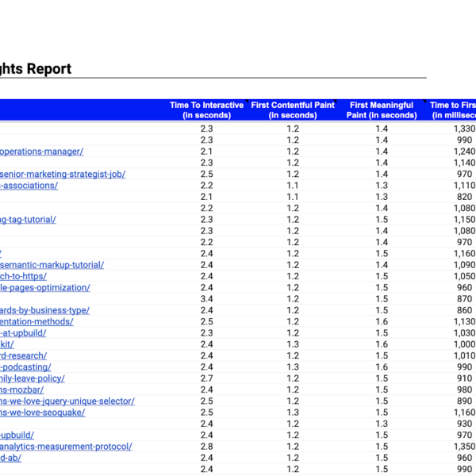The image size is (476, 476).
Task: Open the operations-manager link
Action: click(41, 152)
